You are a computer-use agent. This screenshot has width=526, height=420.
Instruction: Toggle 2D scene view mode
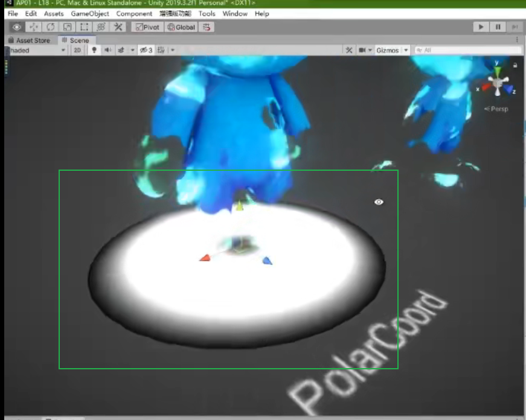(77, 50)
